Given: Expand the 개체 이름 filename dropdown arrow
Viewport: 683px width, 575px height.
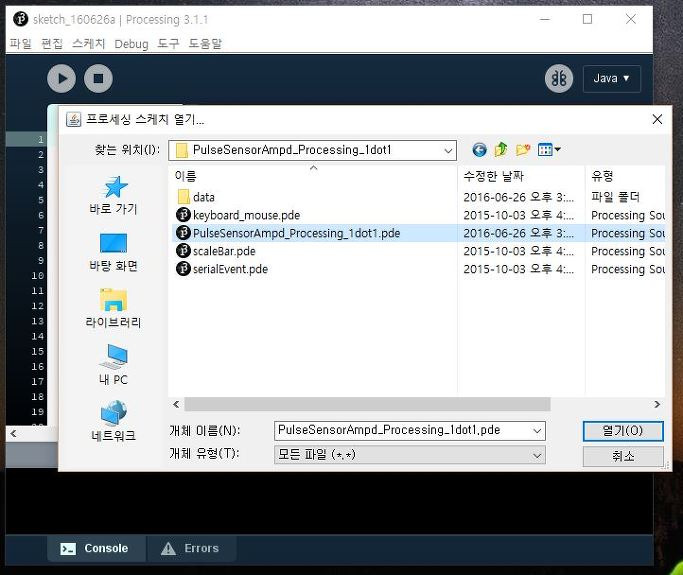Looking at the screenshot, I should 537,431.
